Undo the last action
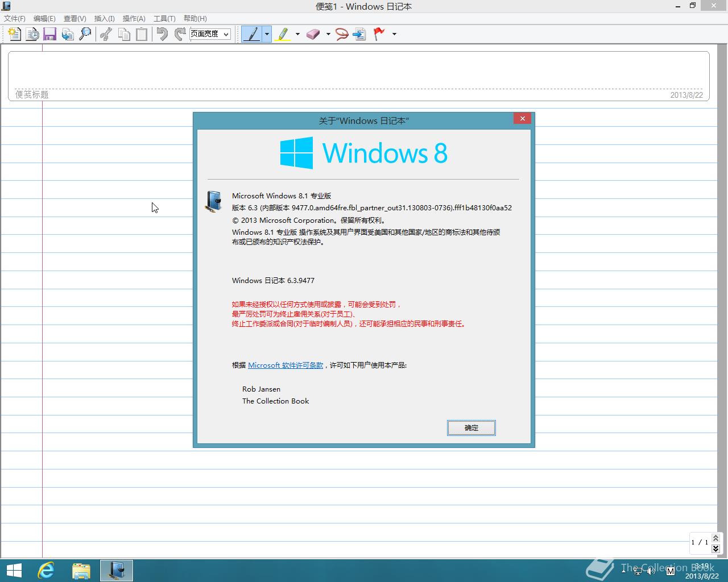 point(162,34)
